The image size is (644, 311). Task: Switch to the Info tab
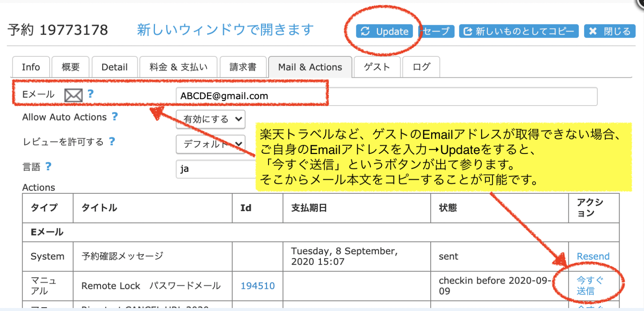(x=31, y=67)
